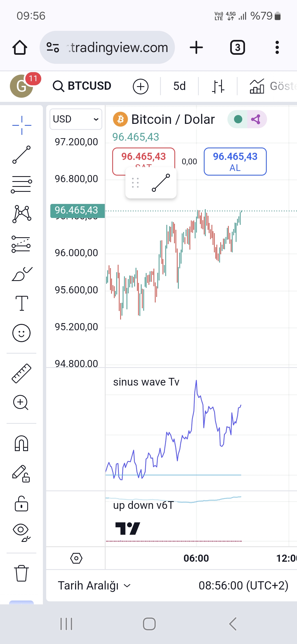
Task: Delete all drawings with trash icon
Action: [x=21, y=573]
